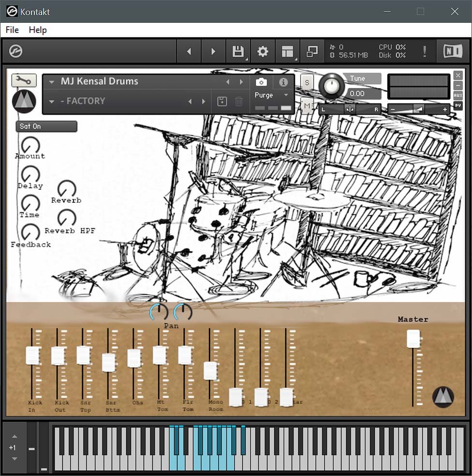Toggle the Mute M button

tap(307, 104)
